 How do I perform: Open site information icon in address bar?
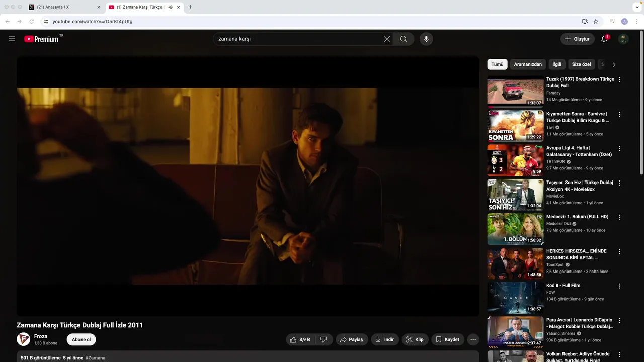46,21
